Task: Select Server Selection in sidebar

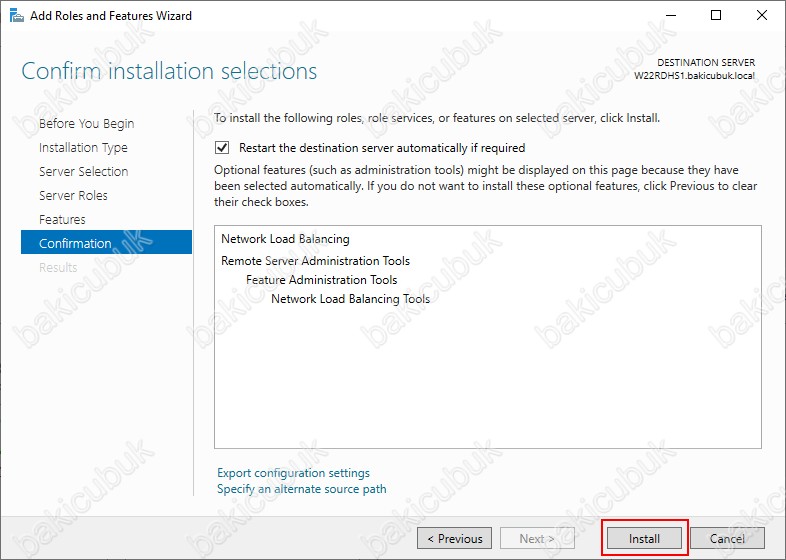Action: [x=84, y=171]
